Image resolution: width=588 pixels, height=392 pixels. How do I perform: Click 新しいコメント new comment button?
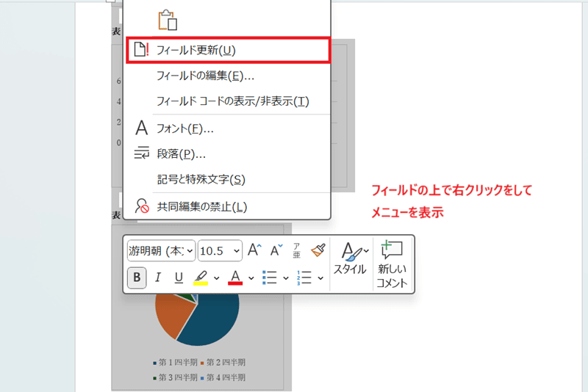(x=392, y=264)
